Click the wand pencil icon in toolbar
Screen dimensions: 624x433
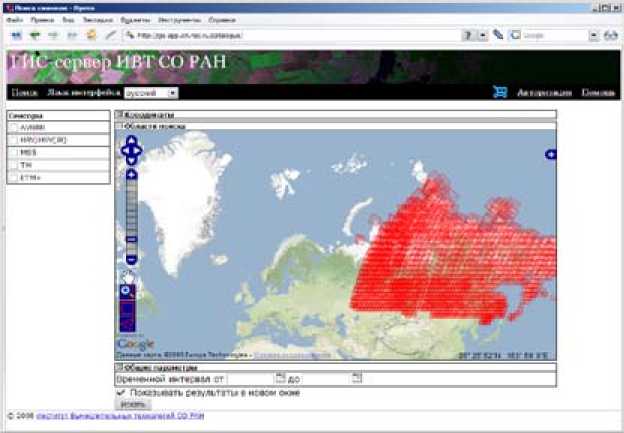pyautogui.click(x=110, y=35)
